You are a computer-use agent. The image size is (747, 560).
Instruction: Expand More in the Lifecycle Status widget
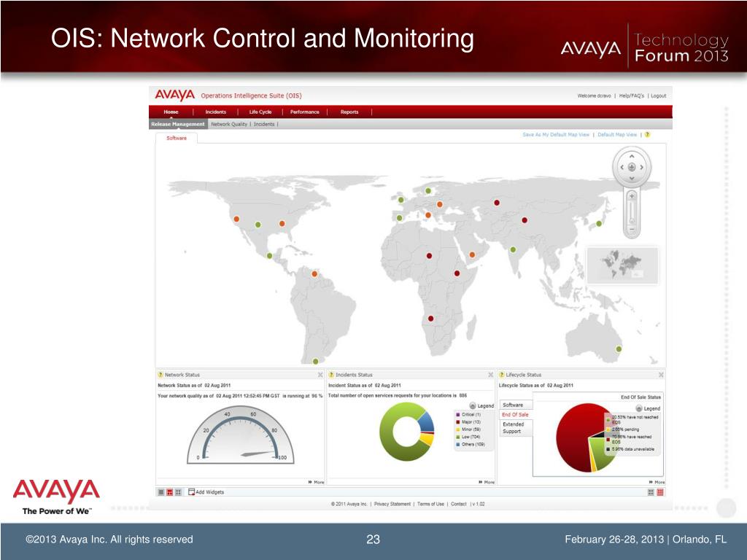pyautogui.click(x=657, y=483)
